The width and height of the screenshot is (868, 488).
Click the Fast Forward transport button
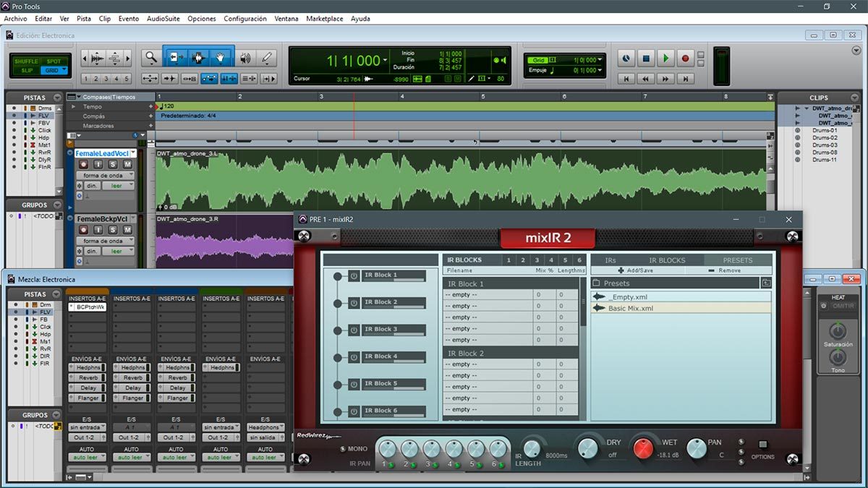(665, 78)
